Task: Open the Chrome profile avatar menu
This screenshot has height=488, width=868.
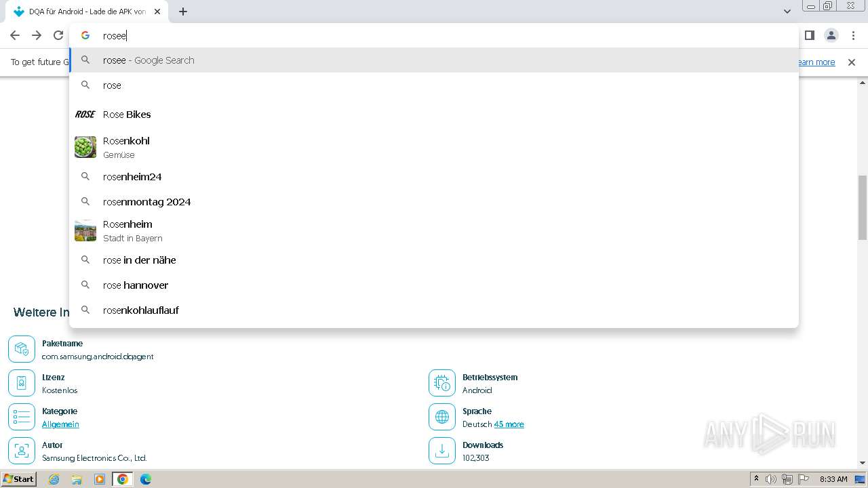Action: point(831,35)
